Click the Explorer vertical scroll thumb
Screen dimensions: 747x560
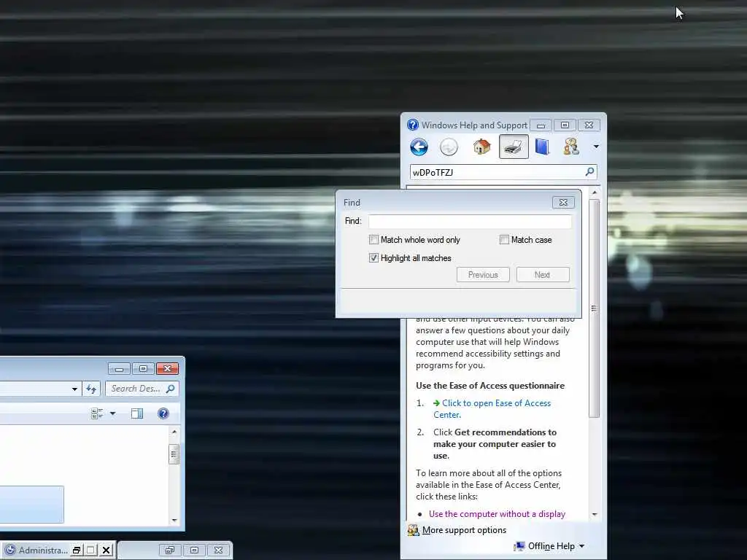(174, 454)
